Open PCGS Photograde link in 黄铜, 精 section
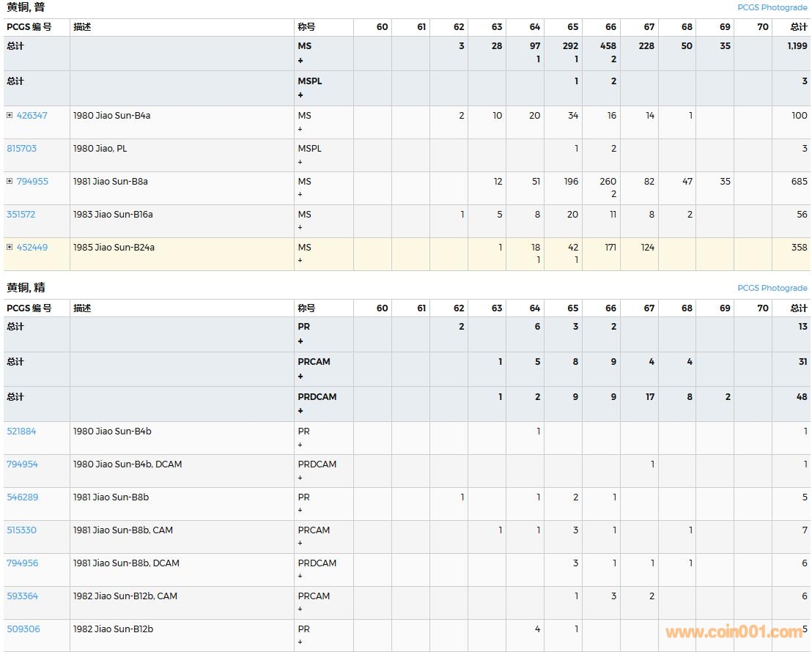 coord(772,288)
